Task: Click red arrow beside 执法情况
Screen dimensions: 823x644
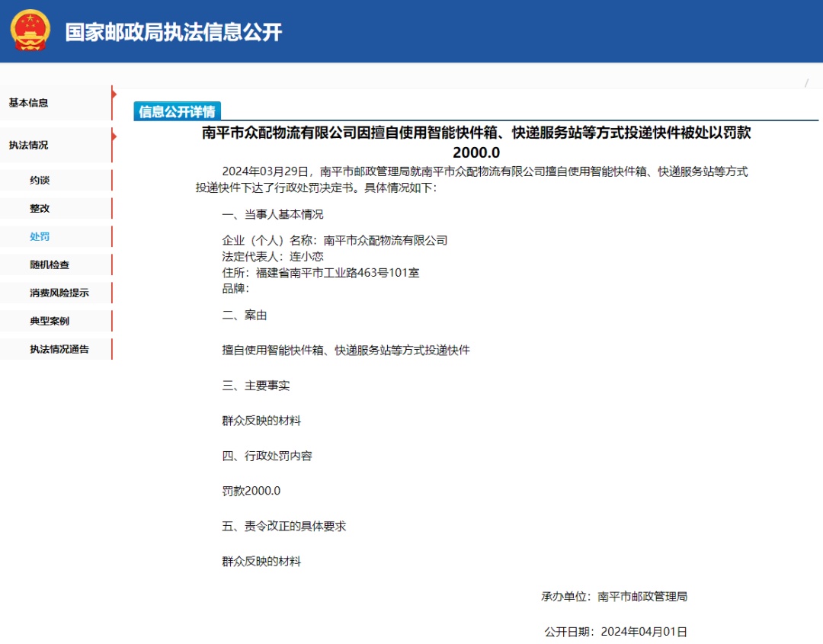Action: 114,136
